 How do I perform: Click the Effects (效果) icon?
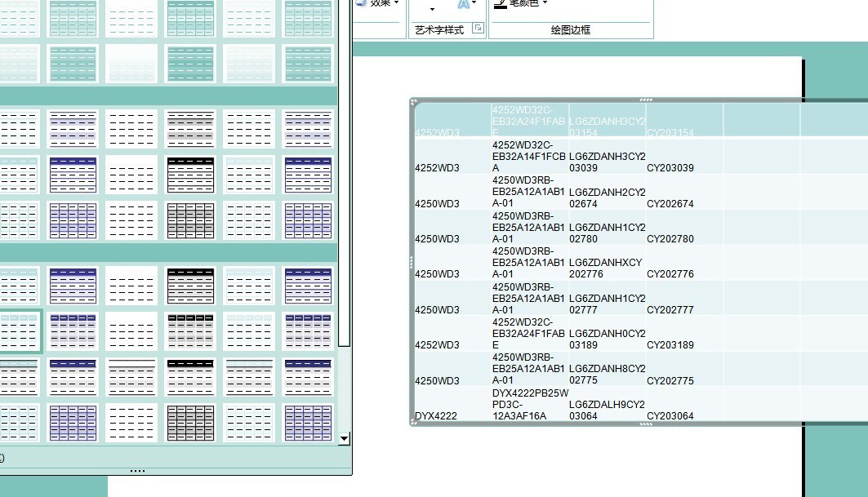[x=362, y=3]
